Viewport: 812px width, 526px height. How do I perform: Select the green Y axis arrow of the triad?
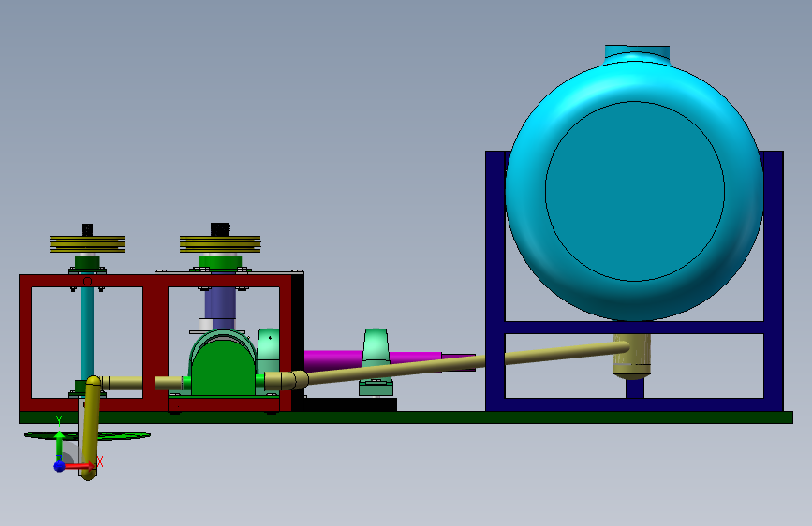[x=60, y=445]
